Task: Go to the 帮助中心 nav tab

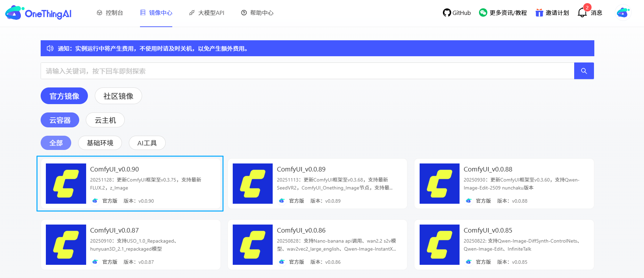Action: [x=257, y=13]
